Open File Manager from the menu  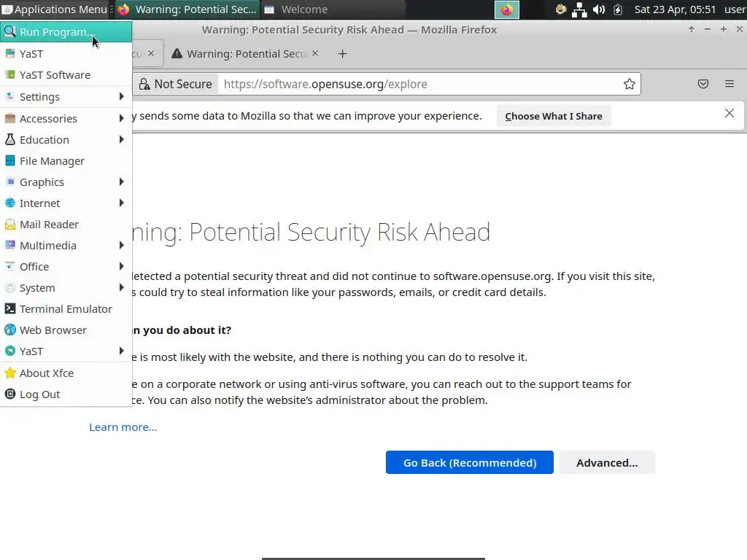(66, 161)
